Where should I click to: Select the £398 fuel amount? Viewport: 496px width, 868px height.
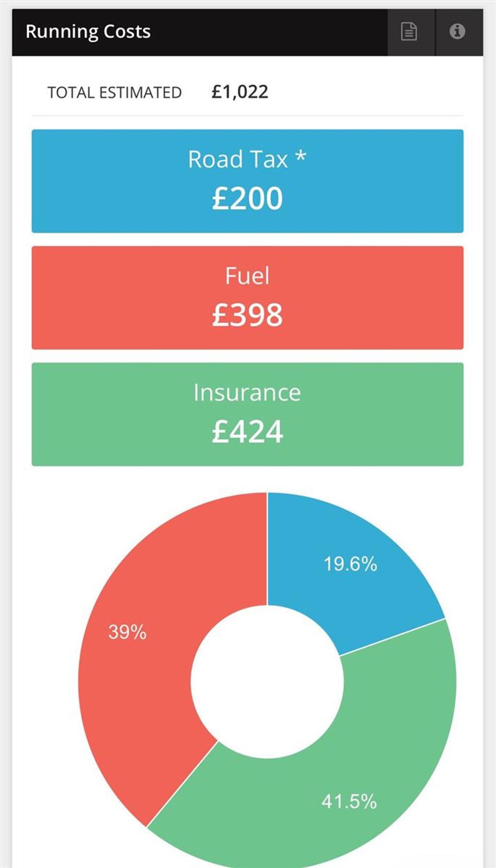[247, 315]
